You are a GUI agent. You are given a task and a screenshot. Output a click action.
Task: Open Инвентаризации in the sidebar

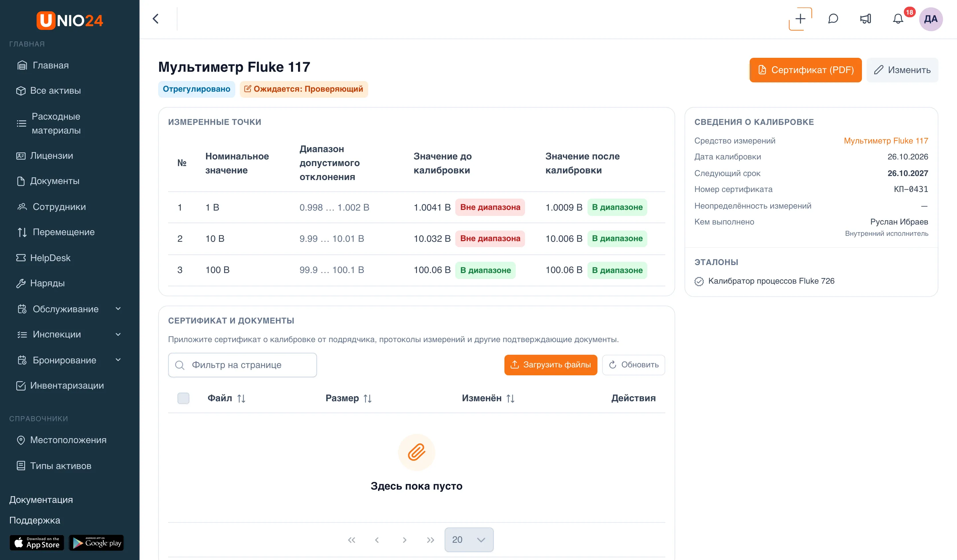(x=60, y=385)
